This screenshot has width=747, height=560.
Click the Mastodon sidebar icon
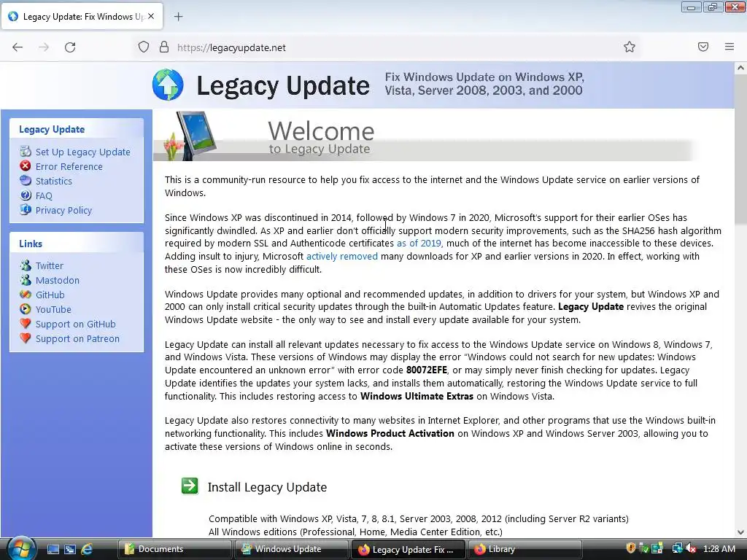26,280
